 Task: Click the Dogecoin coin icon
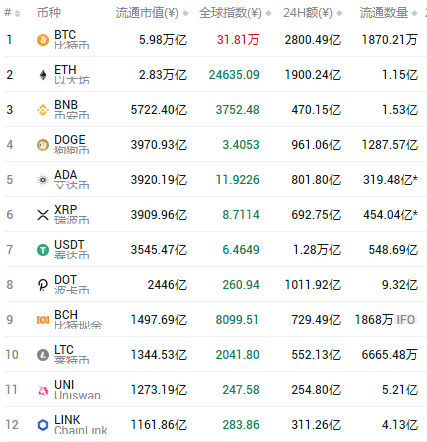(x=43, y=145)
